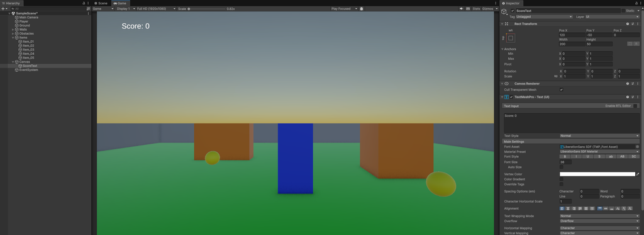The height and width of the screenshot is (235, 644).
Task: Enable the Auto Size checkbox
Action: [x=562, y=167]
